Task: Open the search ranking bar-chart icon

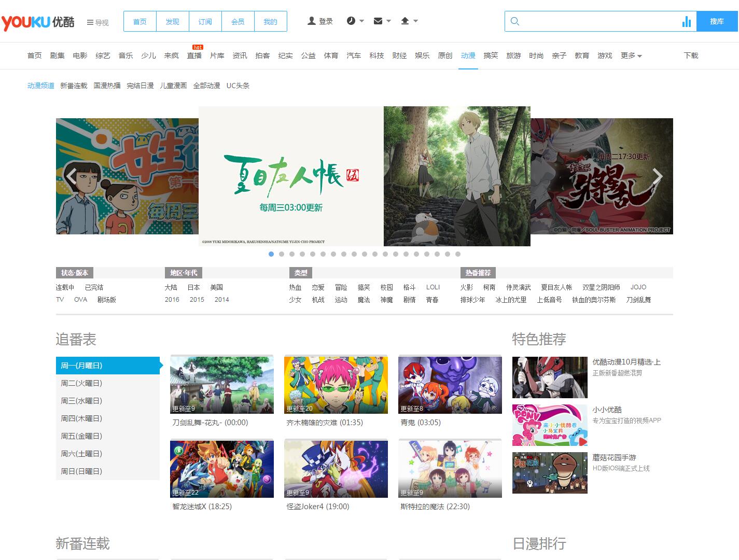Action: (687, 21)
